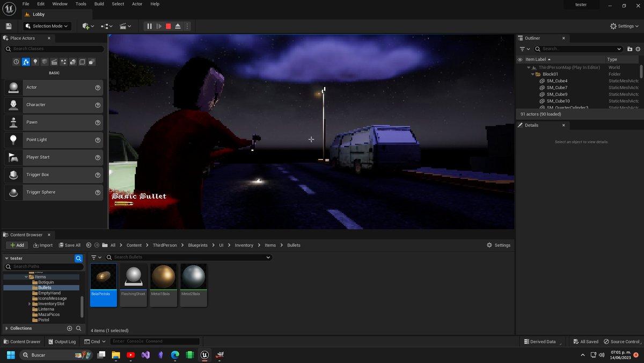This screenshot has width=644, height=363.
Task: Select the Point Light entry in Place Actors
Action: point(54,140)
